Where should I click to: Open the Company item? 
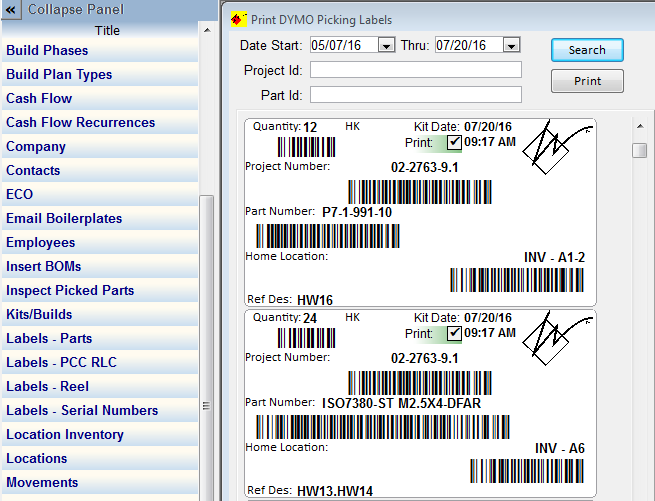(x=100, y=147)
